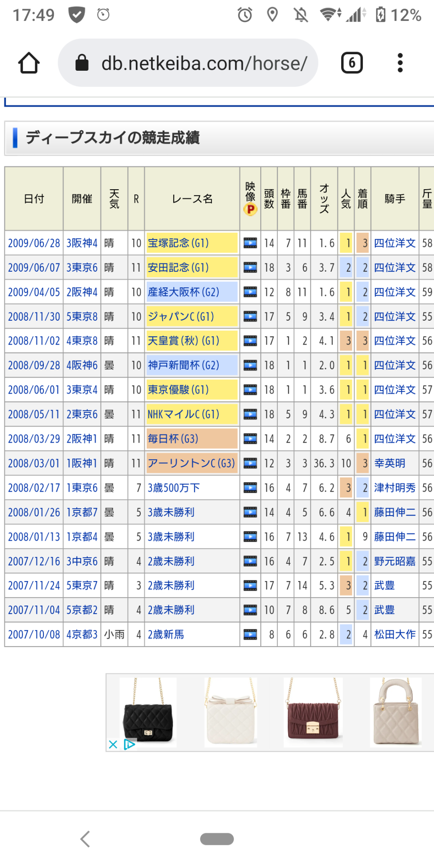Tap the white bow handbag ad image
This screenshot has height=868, width=434.
[x=231, y=712]
